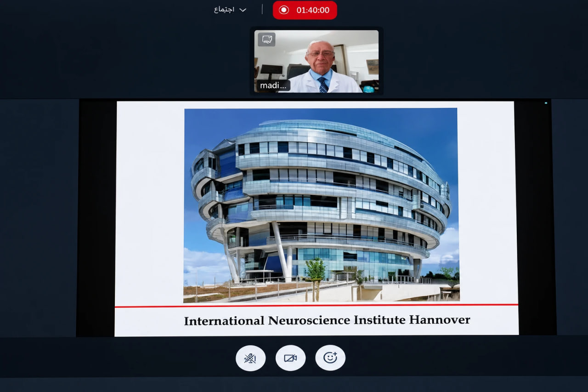
Task: Click the record circle icon in the red pill
Action: tap(284, 10)
